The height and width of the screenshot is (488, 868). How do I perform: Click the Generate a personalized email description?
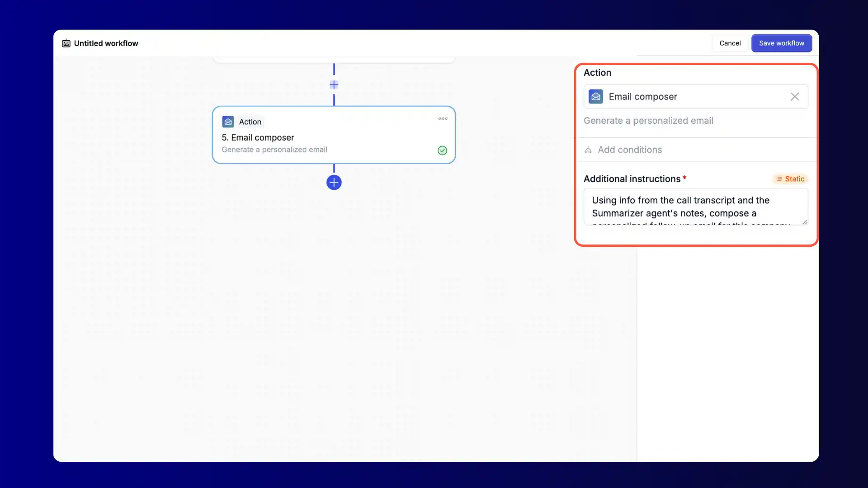pos(648,121)
